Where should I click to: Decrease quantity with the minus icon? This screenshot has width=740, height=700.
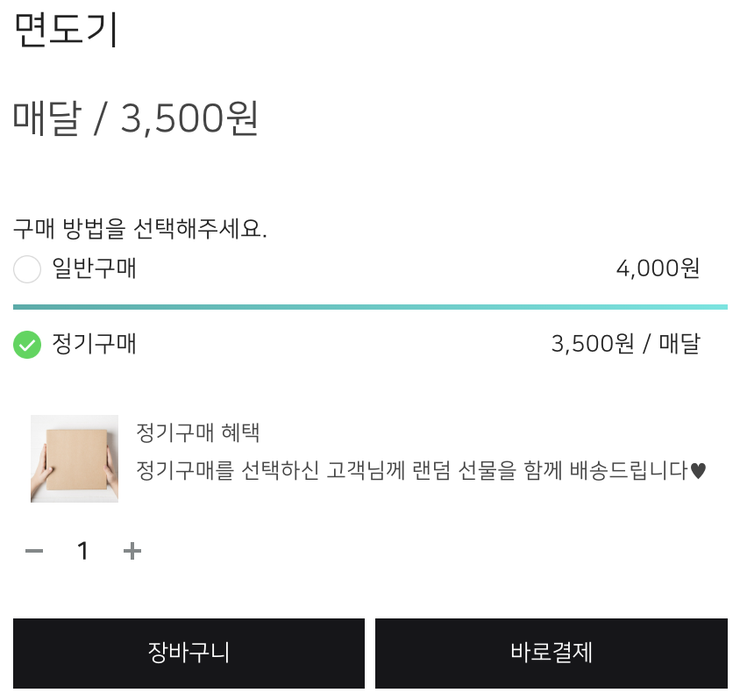pos(34,551)
